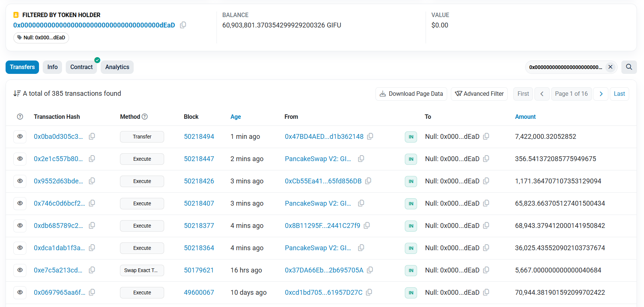
Task: Copy PancakeSwap address in block 50218364 row
Action: coord(361,248)
